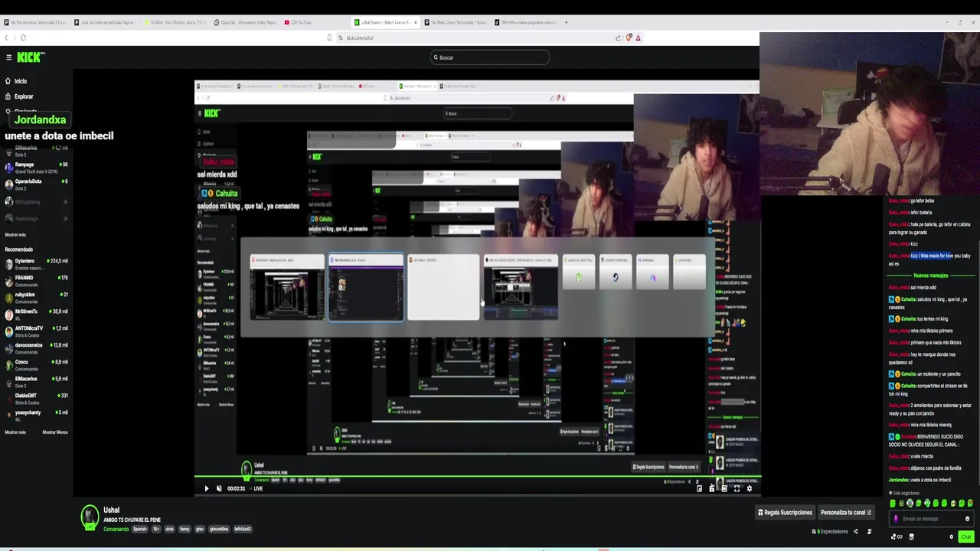Select the highlighted window thumbnail in task switcher
980x551 pixels.
pyautogui.click(x=366, y=288)
